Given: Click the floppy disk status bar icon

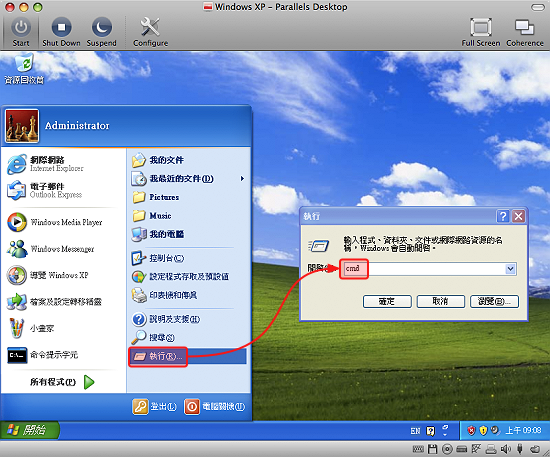Looking at the screenshot, I should pos(432,449).
